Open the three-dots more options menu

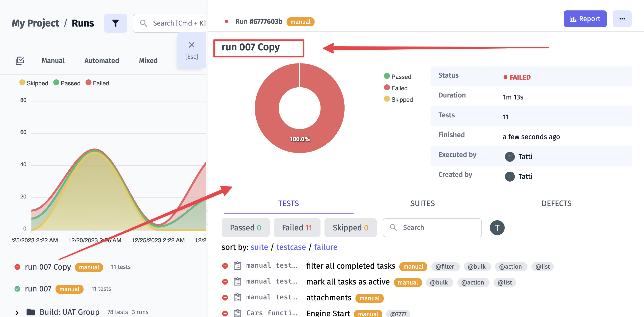point(622,19)
